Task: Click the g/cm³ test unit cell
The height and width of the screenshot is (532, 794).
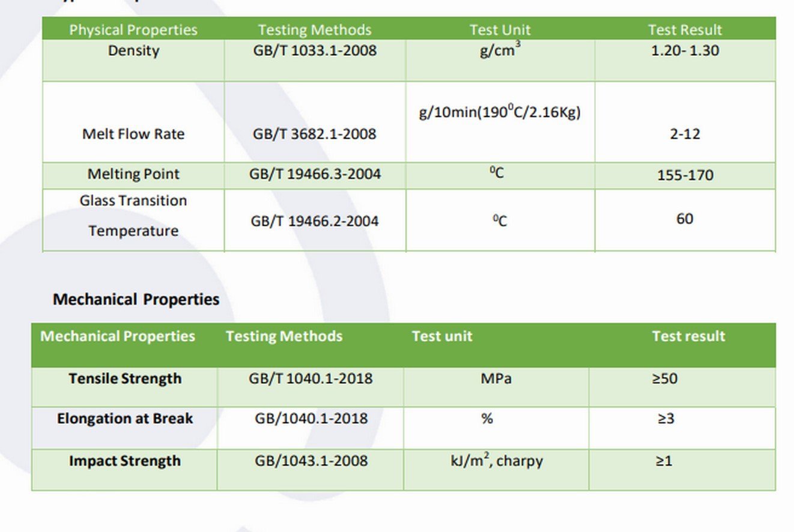Action: [x=500, y=51]
